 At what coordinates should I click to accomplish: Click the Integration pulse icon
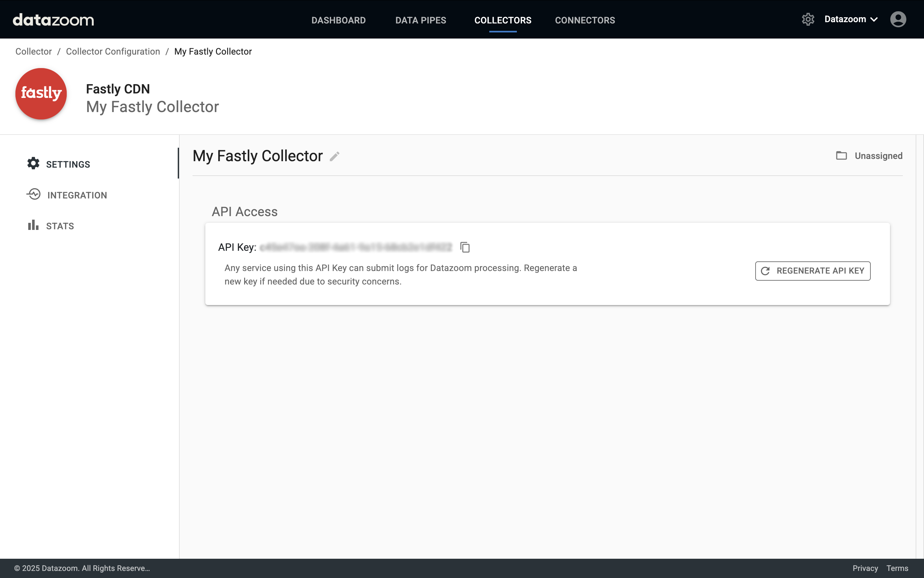[x=34, y=195]
